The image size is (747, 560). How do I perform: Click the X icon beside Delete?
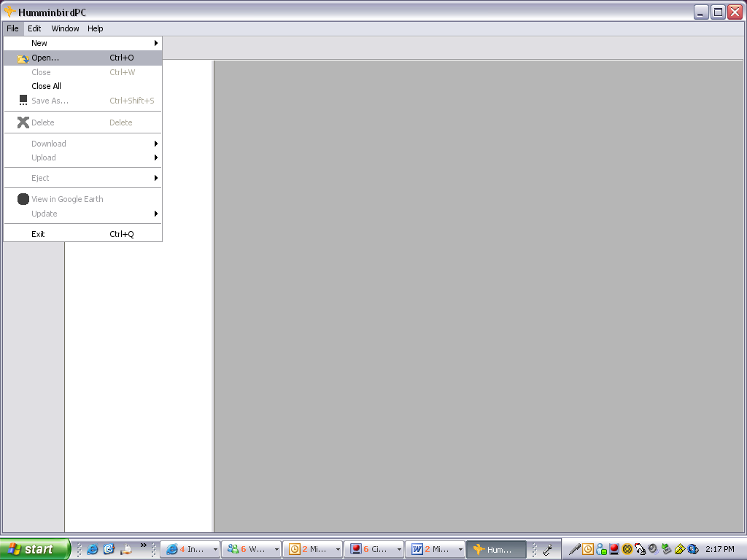click(23, 122)
